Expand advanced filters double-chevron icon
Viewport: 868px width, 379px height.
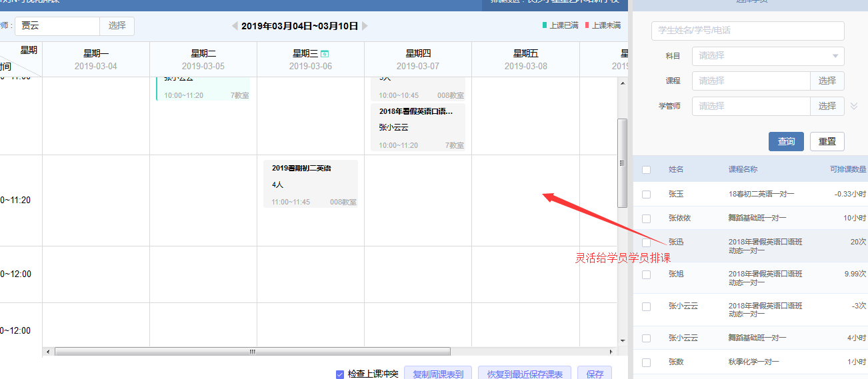click(x=854, y=106)
